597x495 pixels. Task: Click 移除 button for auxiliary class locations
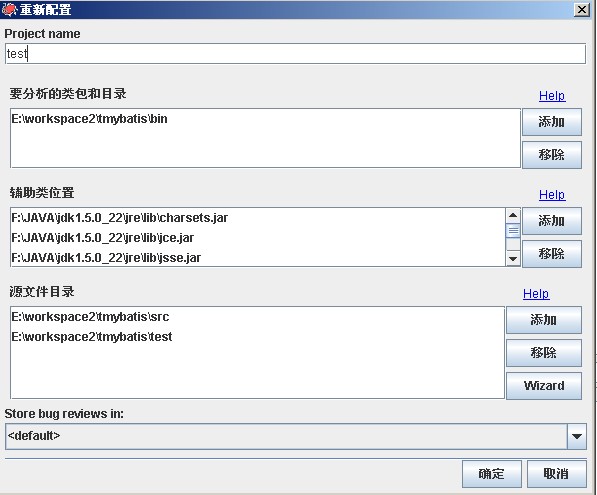pos(552,254)
